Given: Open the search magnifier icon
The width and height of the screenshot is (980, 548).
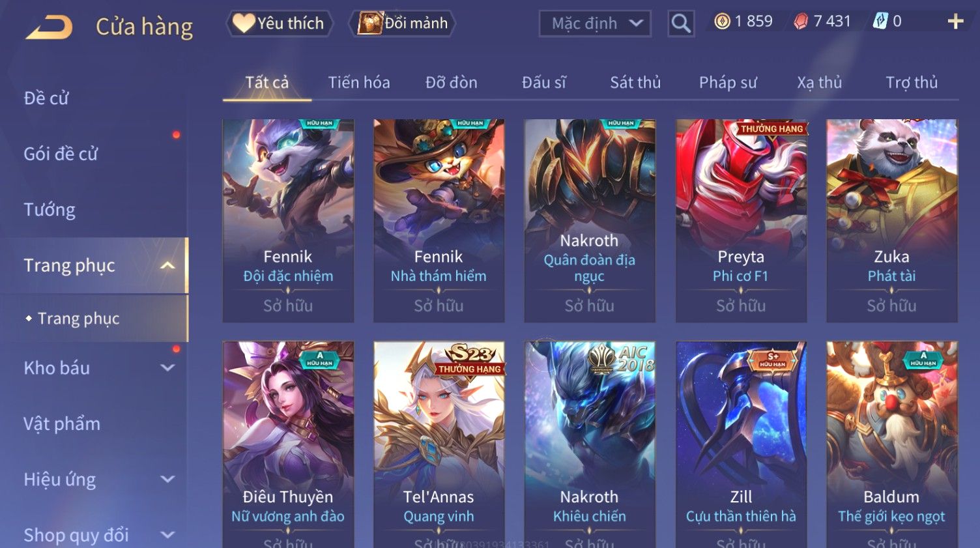Looking at the screenshot, I should 681,23.
